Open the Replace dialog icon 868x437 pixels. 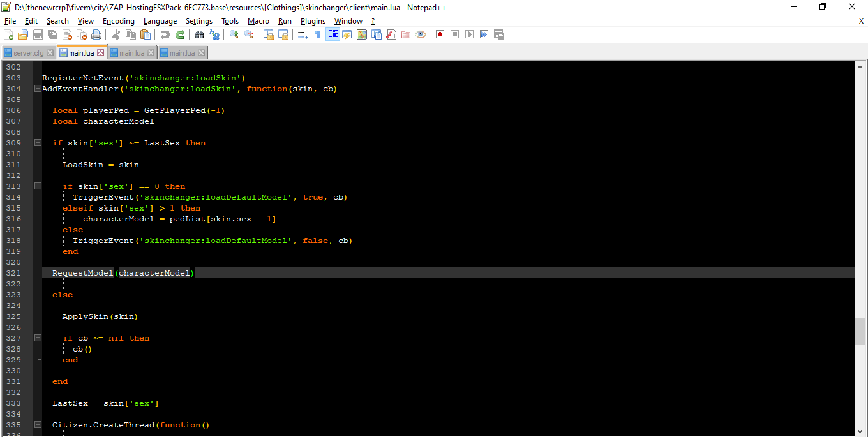coord(214,34)
